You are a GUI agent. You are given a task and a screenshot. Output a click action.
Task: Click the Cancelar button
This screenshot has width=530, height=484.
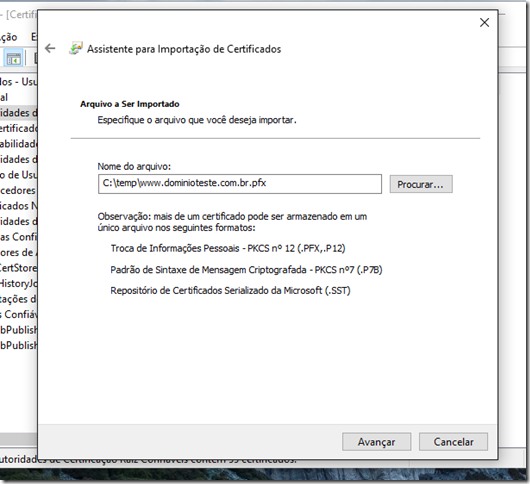(453, 442)
